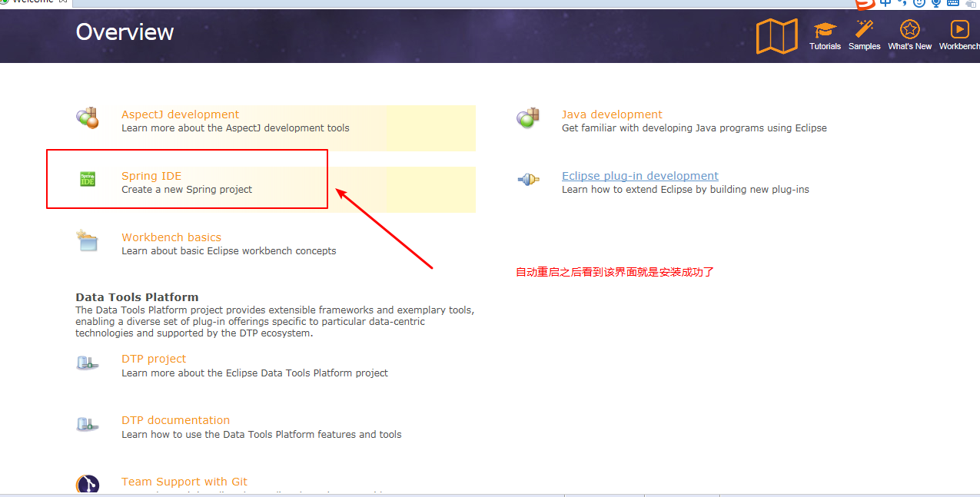Click the Team Support with Git icon
Viewport: 980px width, 497px height.
point(87,485)
